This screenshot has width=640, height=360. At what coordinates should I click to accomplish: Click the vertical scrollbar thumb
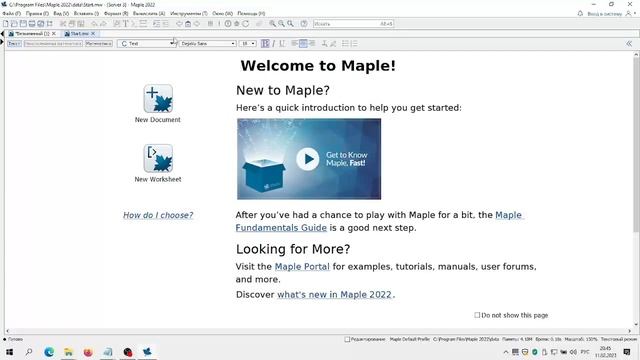click(x=636, y=144)
